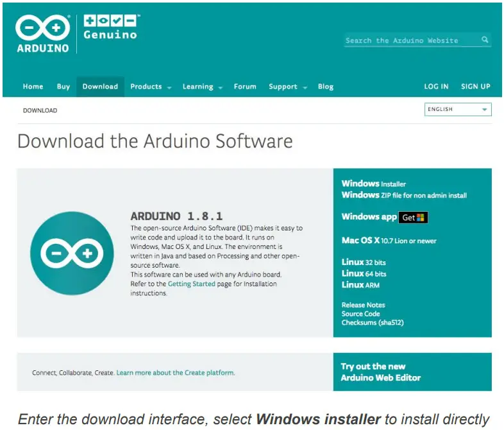This screenshot has height=430, width=504.
Task: Expand the Support menu
Action: [x=287, y=87]
